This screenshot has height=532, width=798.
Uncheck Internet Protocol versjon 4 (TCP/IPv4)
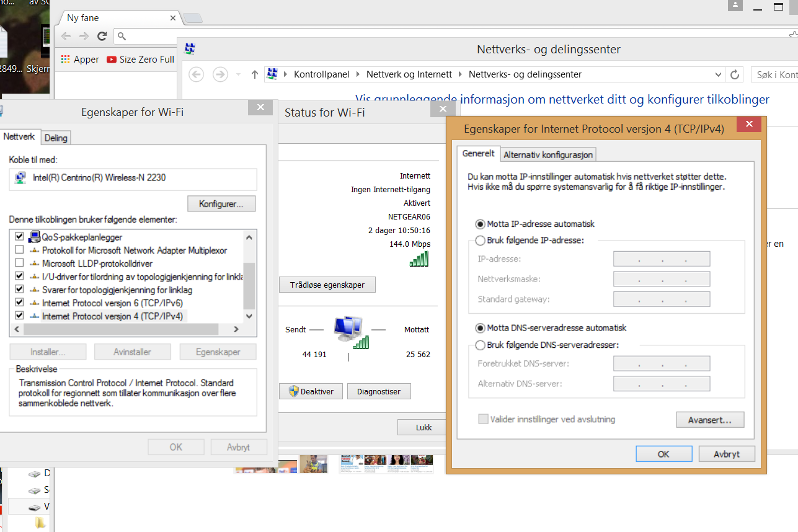(19, 316)
